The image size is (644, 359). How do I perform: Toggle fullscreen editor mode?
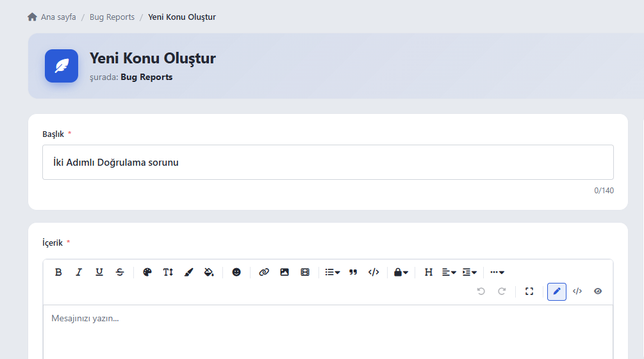click(529, 291)
